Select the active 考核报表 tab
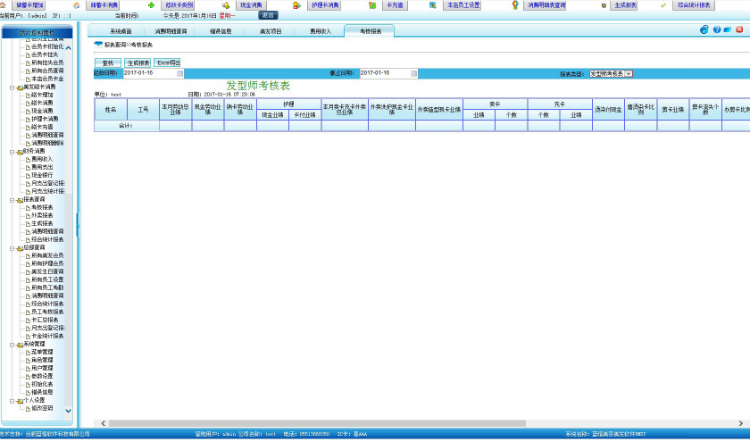 click(x=370, y=31)
